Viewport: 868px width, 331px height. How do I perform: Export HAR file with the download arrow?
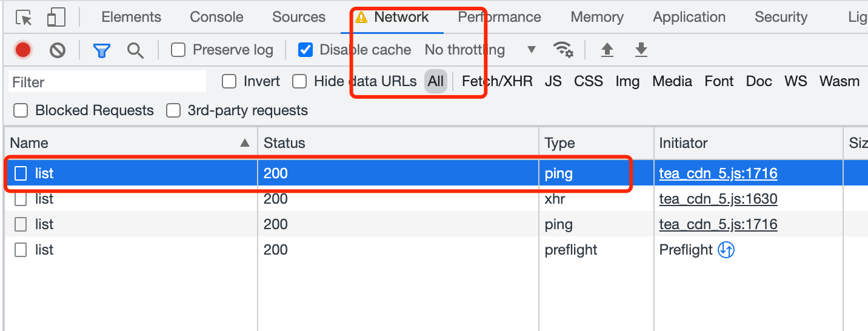641,50
